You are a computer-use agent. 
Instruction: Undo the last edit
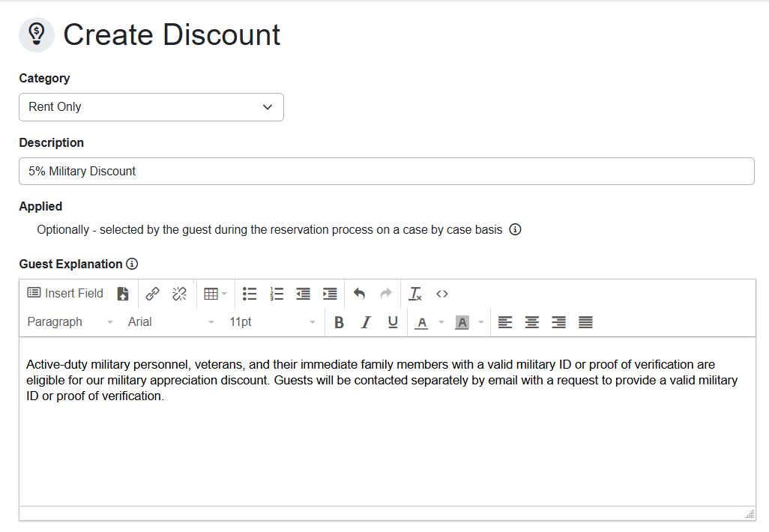359,294
